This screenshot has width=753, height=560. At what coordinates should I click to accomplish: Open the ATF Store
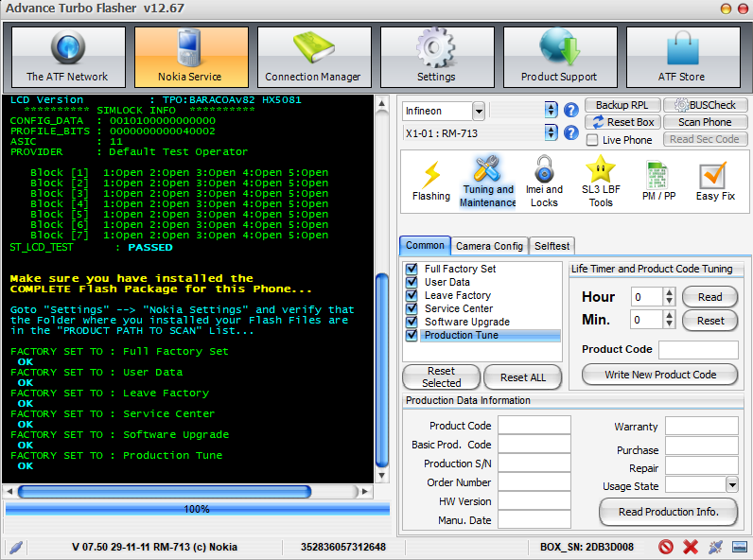pyautogui.click(x=683, y=57)
